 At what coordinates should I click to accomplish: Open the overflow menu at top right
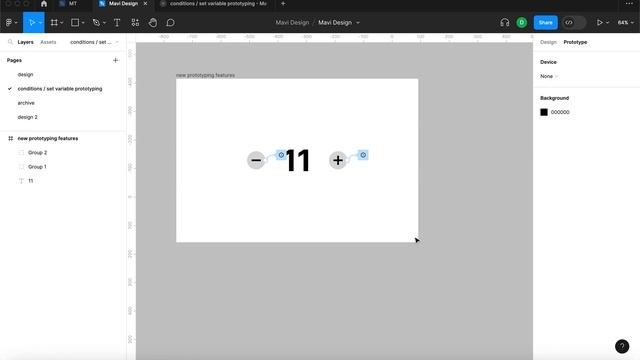629,4
